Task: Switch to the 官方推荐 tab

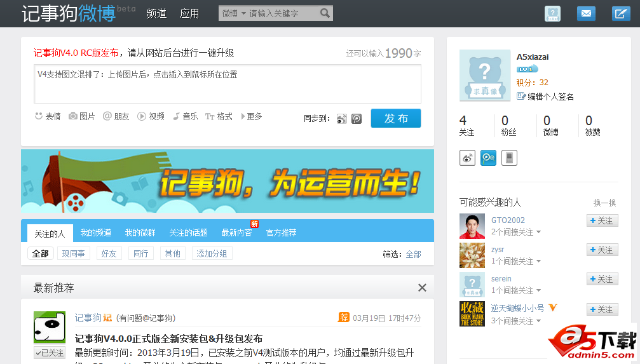Action: point(281,233)
